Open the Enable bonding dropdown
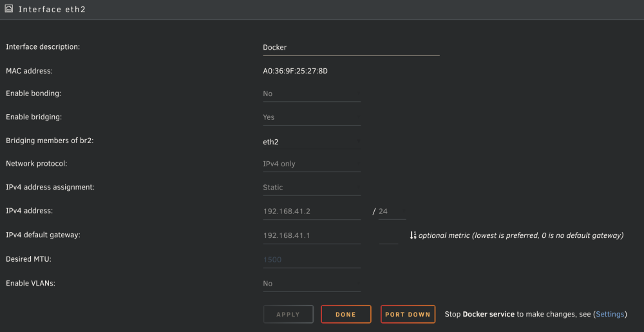The width and height of the screenshot is (644, 332). point(312,93)
